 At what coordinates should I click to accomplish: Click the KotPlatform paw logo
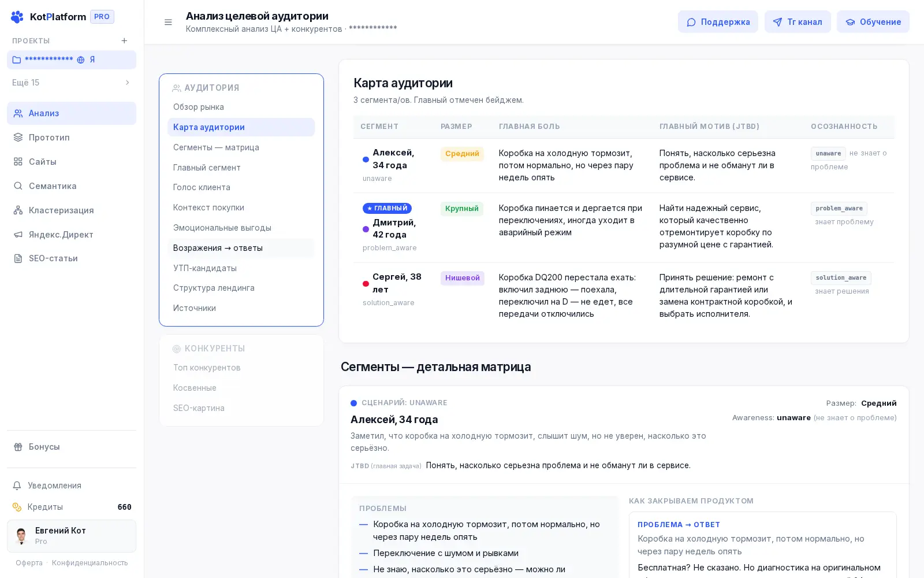point(17,17)
